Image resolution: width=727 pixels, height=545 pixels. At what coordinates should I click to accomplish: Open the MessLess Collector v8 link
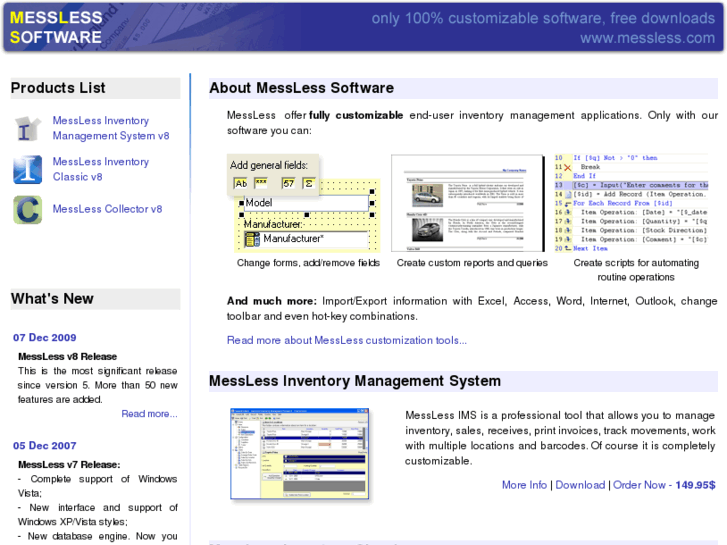[x=107, y=209]
